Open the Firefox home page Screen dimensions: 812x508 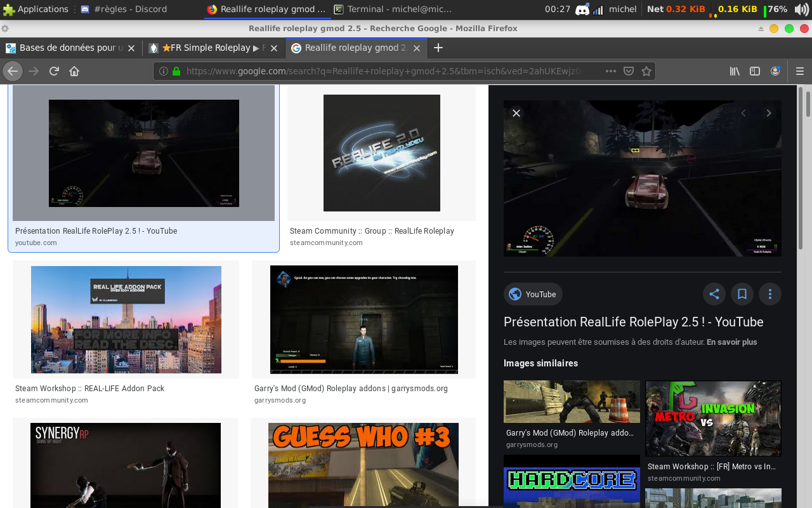pyautogui.click(x=74, y=71)
